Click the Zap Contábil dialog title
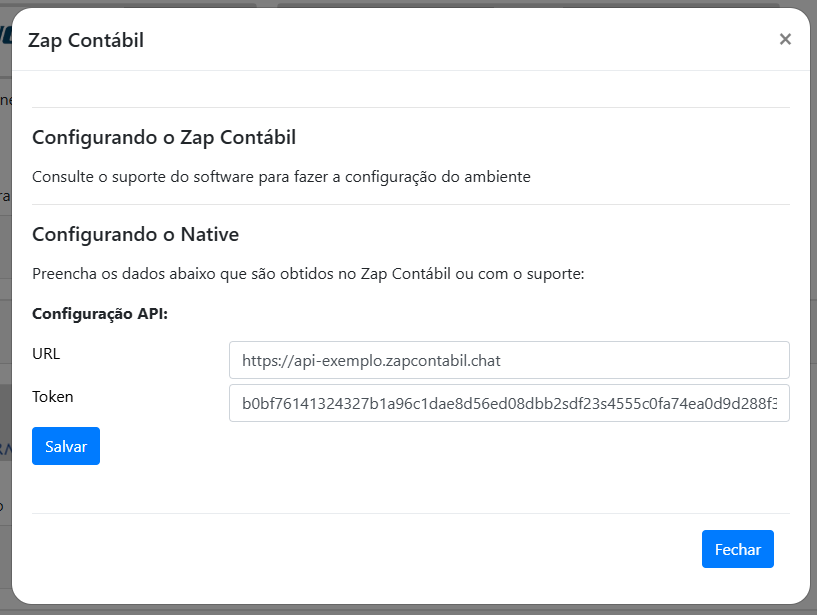The height and width of the screenshot is (615, 817). 86,40
